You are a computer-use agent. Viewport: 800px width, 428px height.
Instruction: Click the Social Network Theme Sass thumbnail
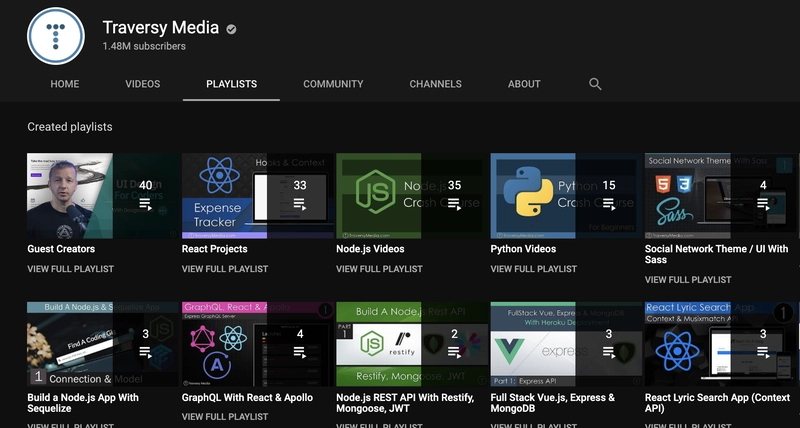pyautogui.click(x=720, y=196)
